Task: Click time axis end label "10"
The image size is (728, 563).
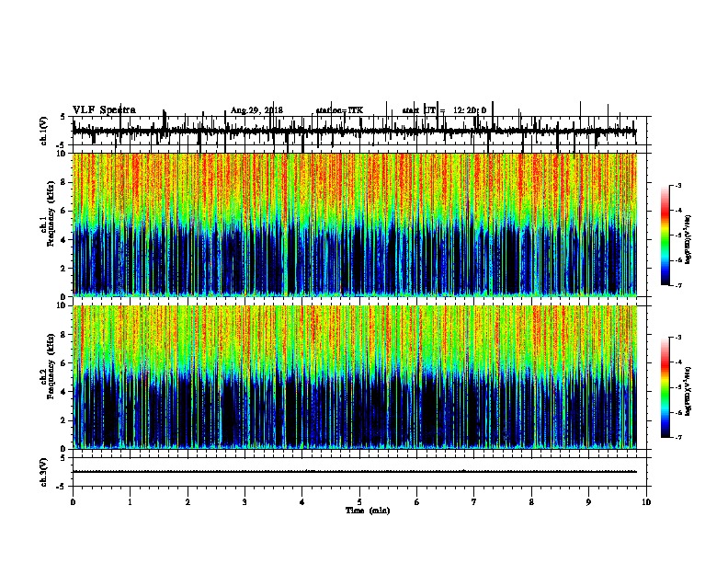Action: [x=646, y=502]
